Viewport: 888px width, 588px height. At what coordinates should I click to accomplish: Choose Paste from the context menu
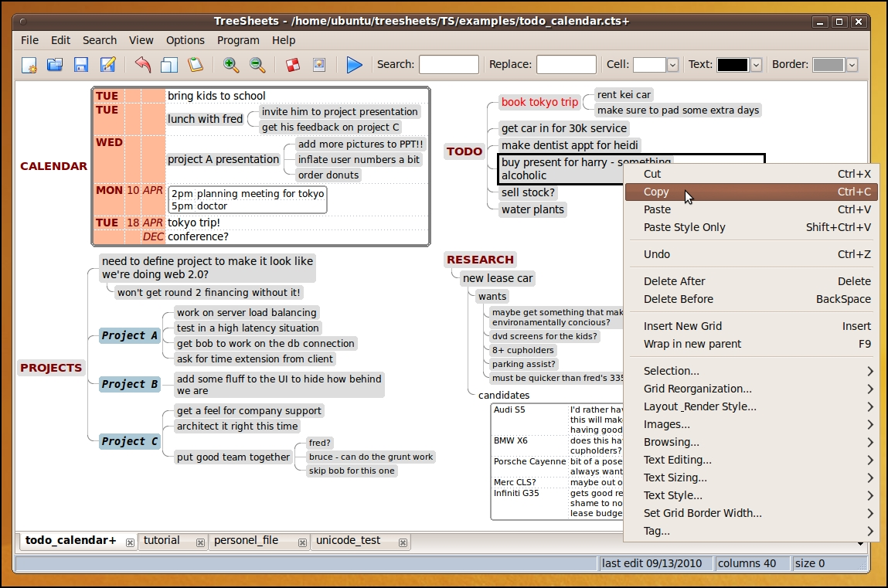[x=752, y=209]
